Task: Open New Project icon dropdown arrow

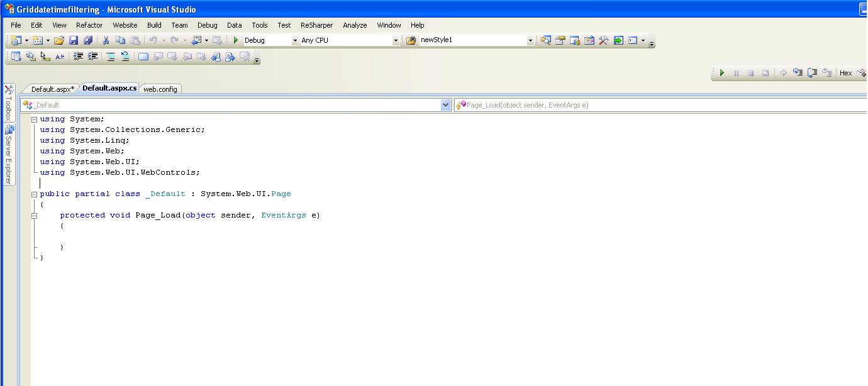Action: pos(26,40)
